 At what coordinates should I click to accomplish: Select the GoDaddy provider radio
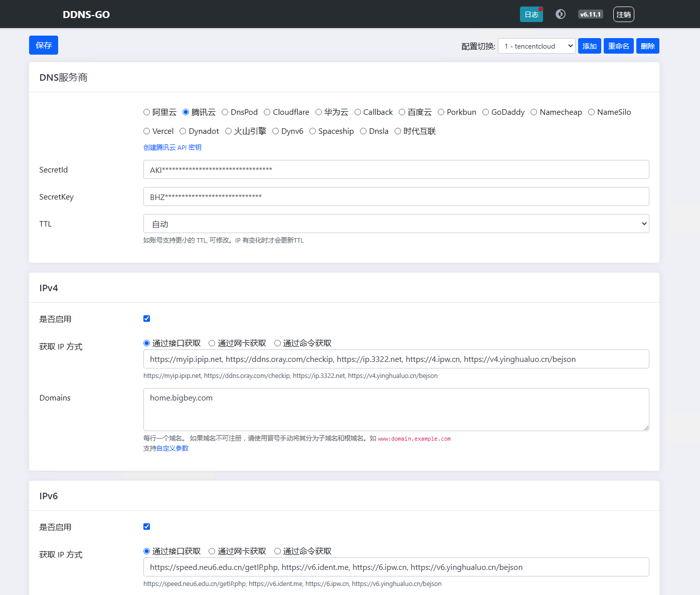(485, 112)
